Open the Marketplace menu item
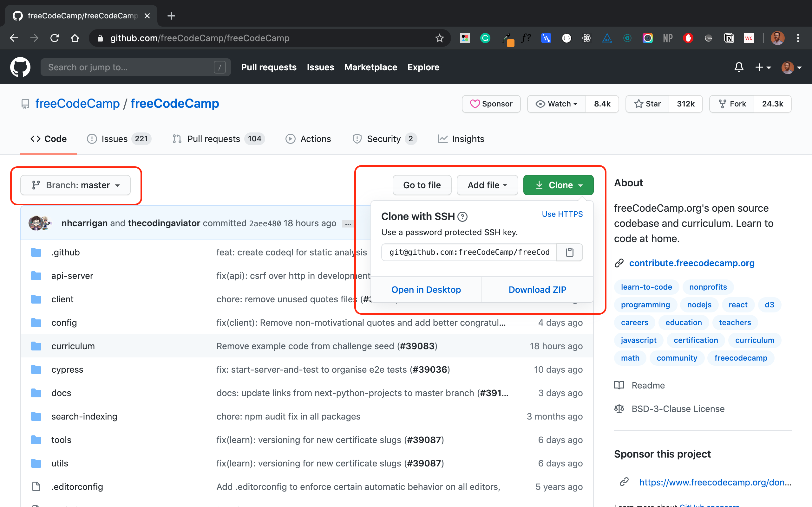812x507 pixels. (371, 67)
